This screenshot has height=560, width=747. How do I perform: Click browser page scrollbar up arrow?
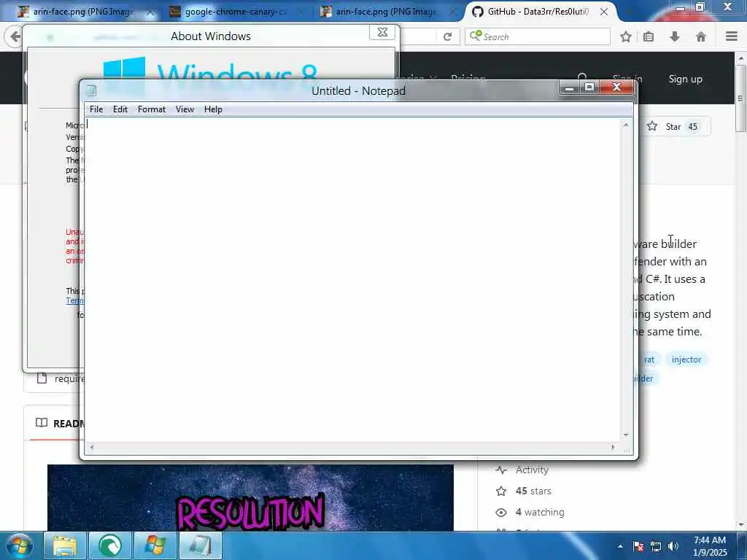point(741,58)
